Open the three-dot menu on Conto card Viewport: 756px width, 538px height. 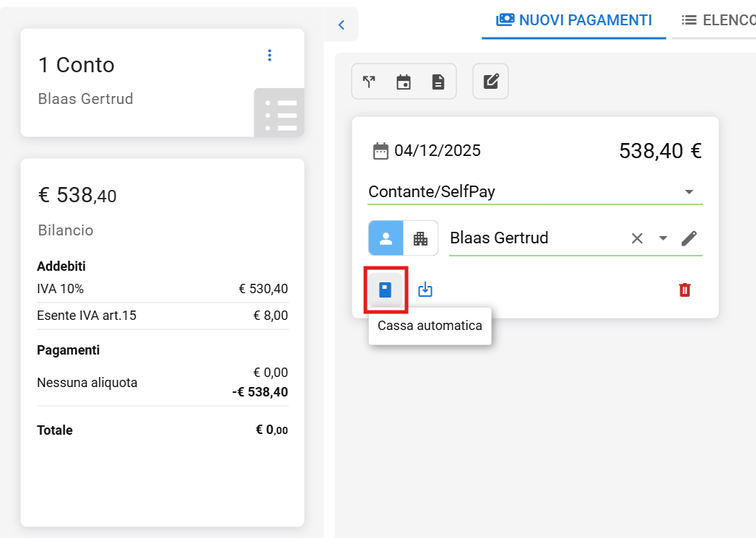click(x=269, y=55)
